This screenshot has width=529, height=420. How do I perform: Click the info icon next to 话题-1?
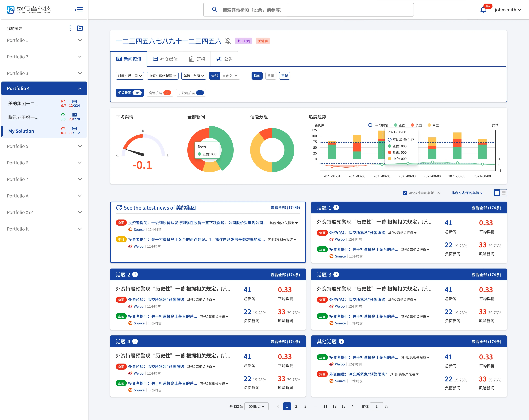(x=336, y=208)
